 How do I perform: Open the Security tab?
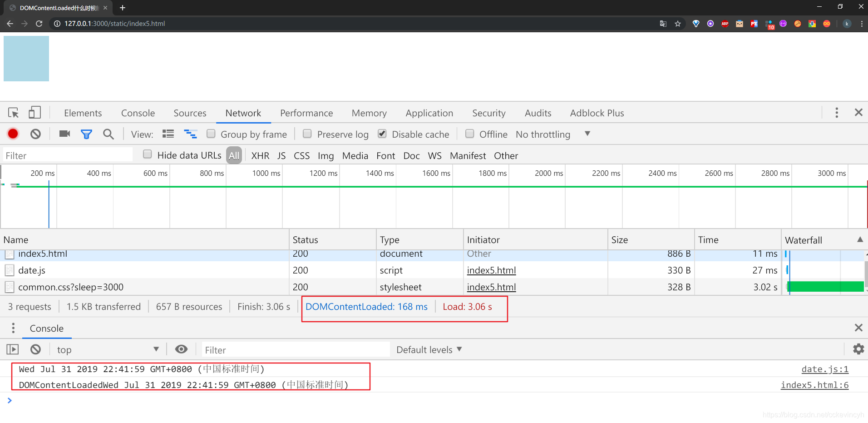489,113
